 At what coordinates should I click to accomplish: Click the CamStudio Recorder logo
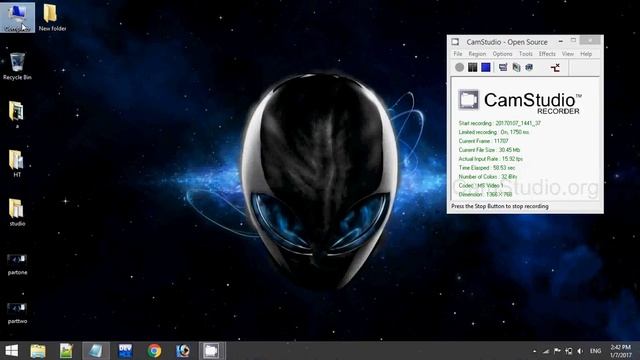tap(520, 101)
